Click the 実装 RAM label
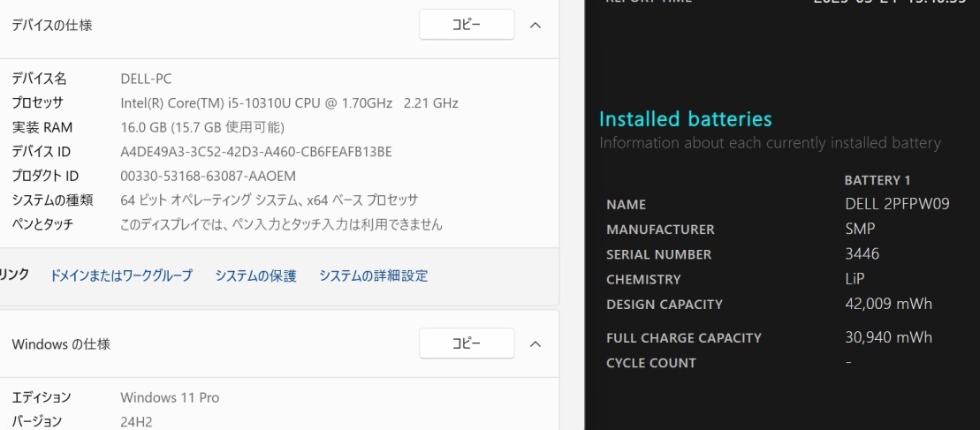The image size is (980, 430). pos(42,127)
